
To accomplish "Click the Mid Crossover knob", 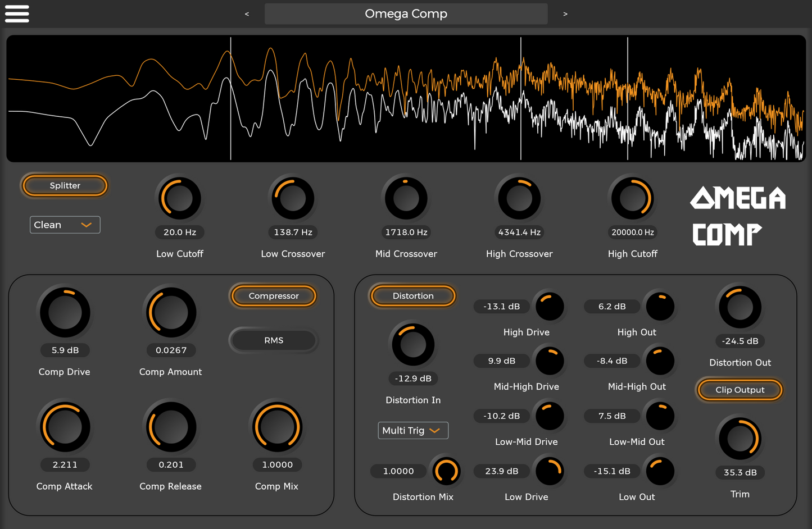I will pyautogui.click(x=406, y=199).
